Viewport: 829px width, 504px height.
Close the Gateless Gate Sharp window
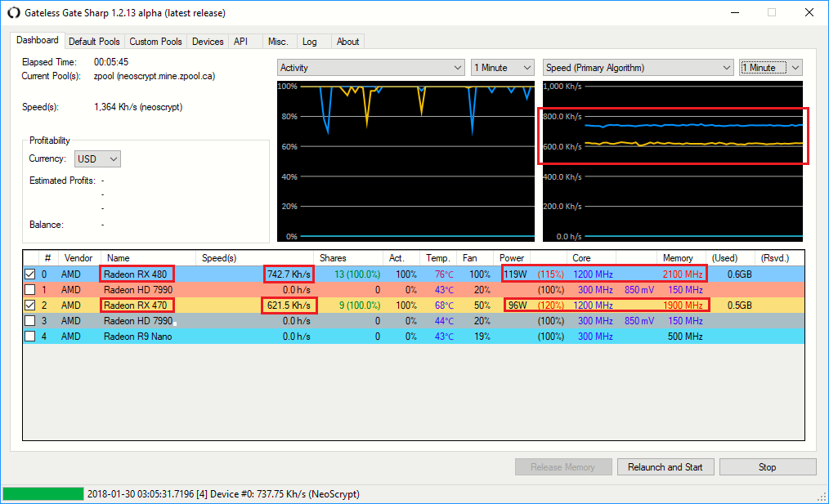[x=809, y=13]
